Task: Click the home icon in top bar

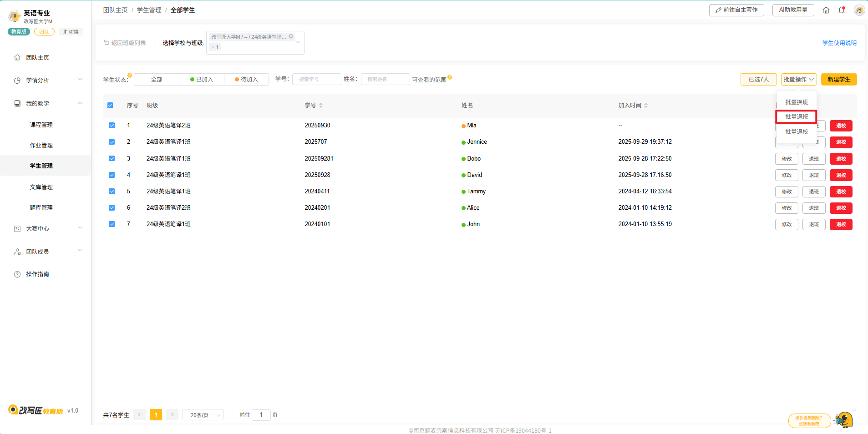Action: (826, 10)
